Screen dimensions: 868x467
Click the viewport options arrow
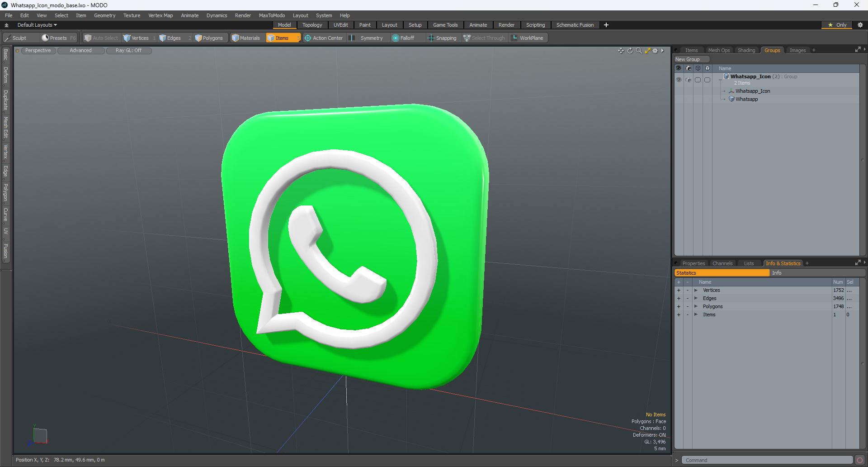coord(662,51)
